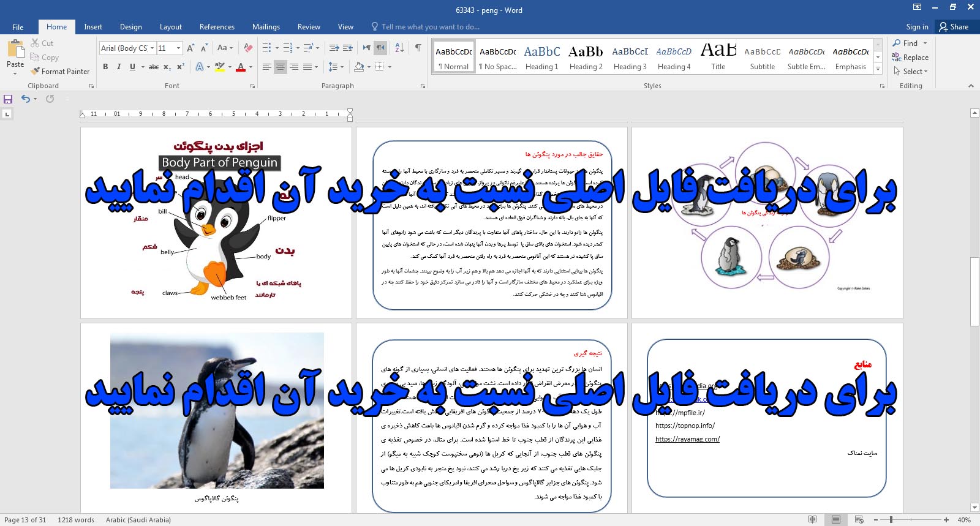The width and height of the screenshot is (980, 526).
Task: Apply strikethrough formatting
Action: click(x=154, y=67)
